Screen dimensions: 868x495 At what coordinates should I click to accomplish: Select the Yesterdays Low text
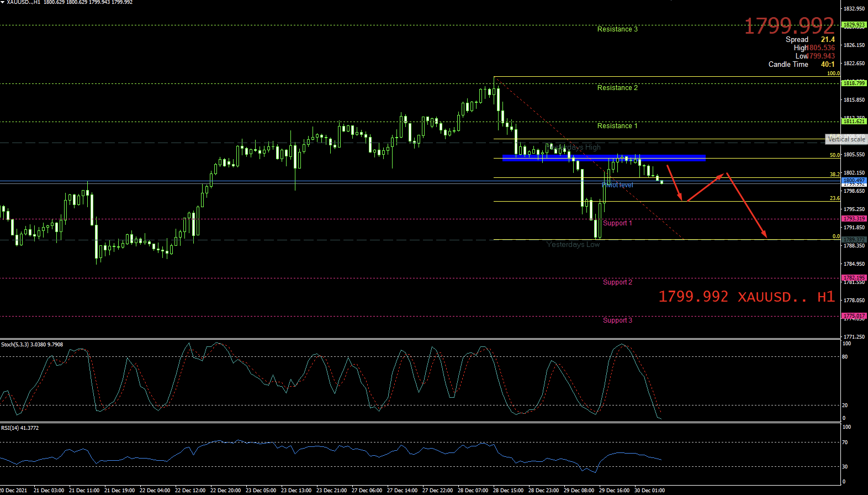573,245
